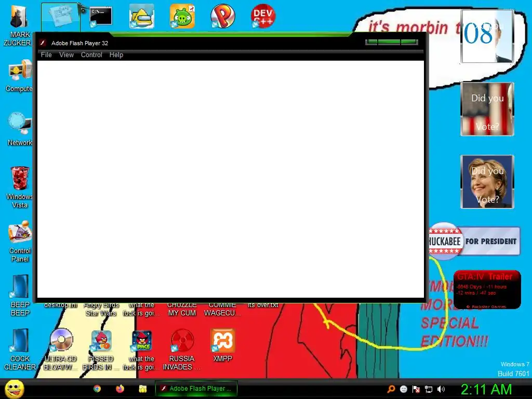Screen dimensions: 532x399
Task: Click the round white tray icon
Action: click(x=404, y=389)
